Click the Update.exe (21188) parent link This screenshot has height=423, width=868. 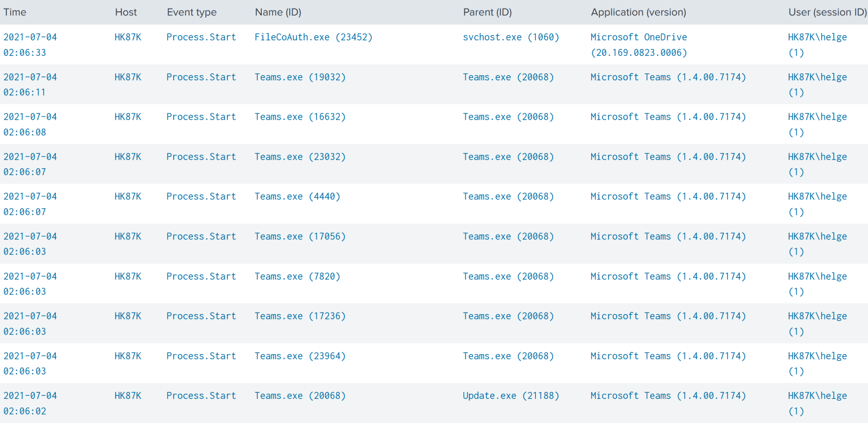click(511, 396)
